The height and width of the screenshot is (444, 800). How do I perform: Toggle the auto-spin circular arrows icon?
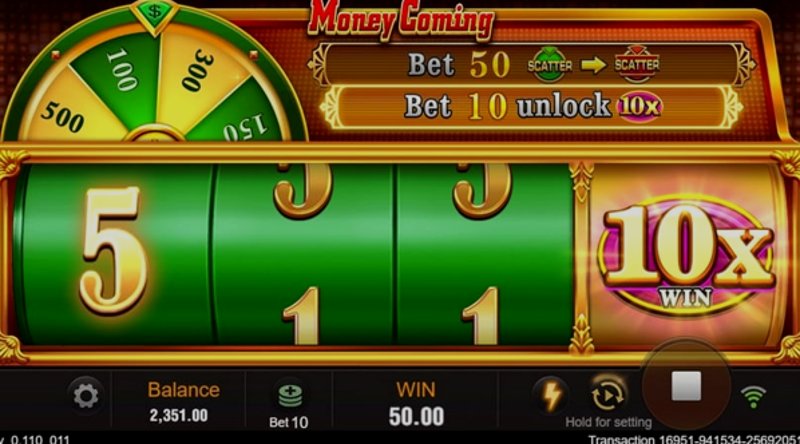(x=608, y=394)
